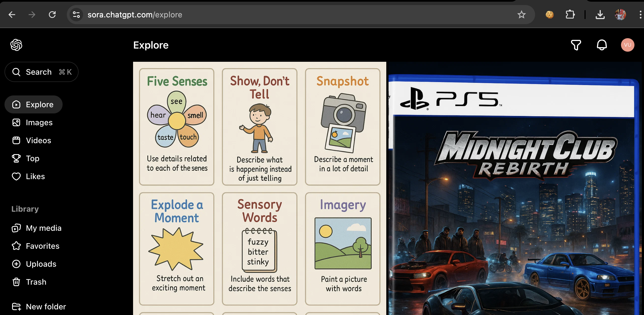Reload the page
Screen dimensions: 644x315
[52, 15]
